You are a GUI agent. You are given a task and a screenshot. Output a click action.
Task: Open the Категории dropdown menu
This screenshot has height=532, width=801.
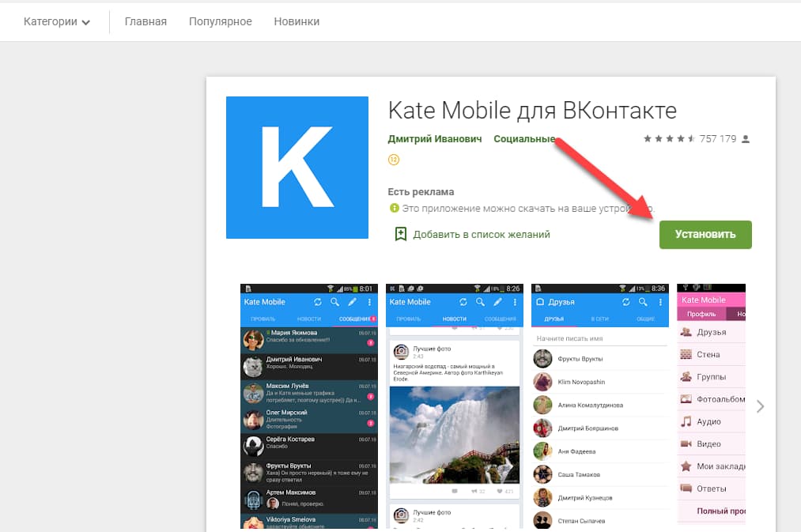pos(57,22)
